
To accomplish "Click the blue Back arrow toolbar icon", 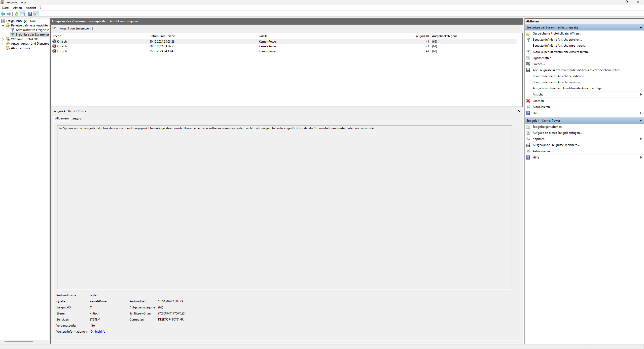I will pos(3,14).
